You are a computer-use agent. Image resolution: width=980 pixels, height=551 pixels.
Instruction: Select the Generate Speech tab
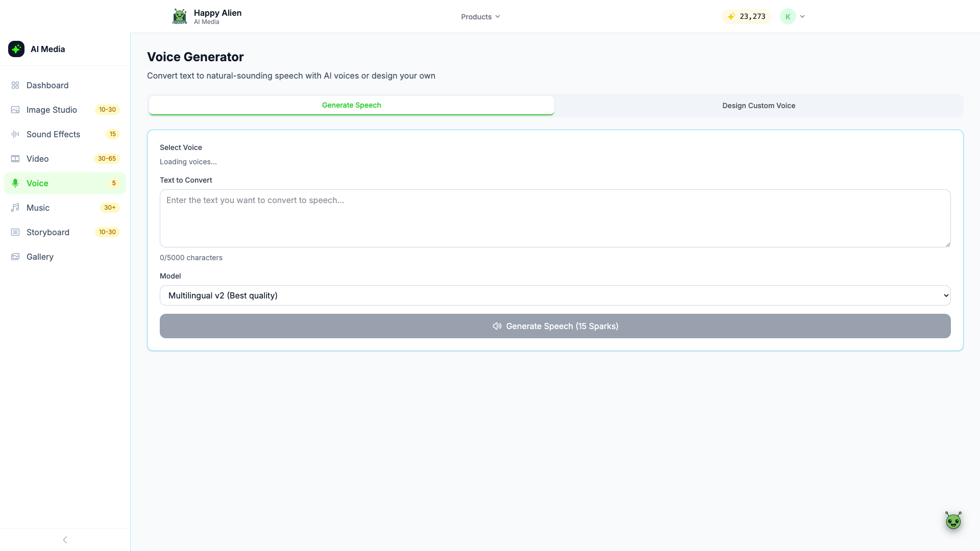coord(351,105)
